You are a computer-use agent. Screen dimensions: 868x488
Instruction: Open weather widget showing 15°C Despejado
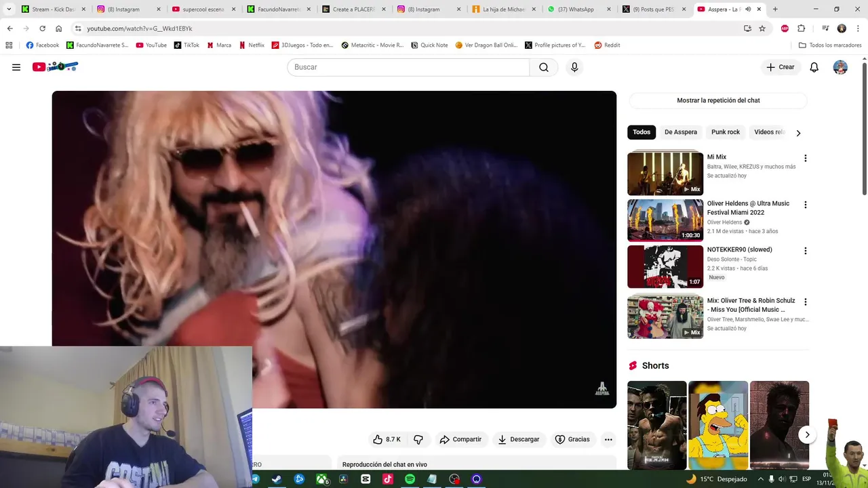tap(715, 479)
